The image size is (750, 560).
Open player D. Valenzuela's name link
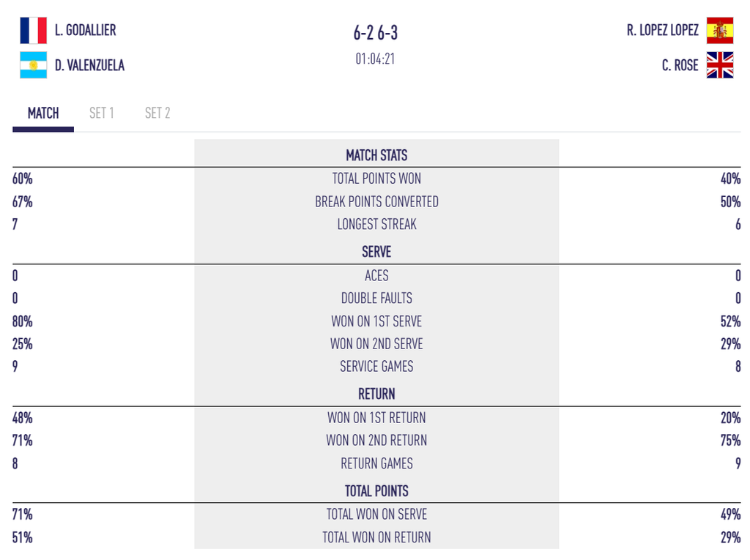coord(89,65)
